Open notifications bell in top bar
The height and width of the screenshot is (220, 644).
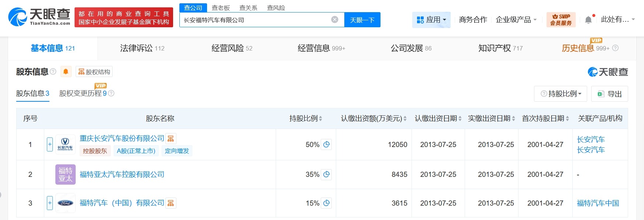click(x=588, y=20)
